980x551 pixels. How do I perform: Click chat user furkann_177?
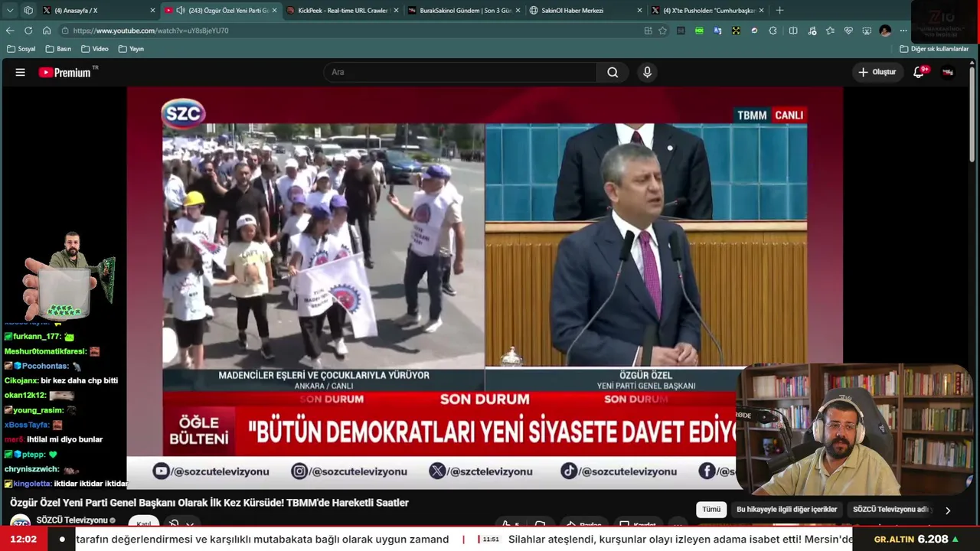(34, 337)
